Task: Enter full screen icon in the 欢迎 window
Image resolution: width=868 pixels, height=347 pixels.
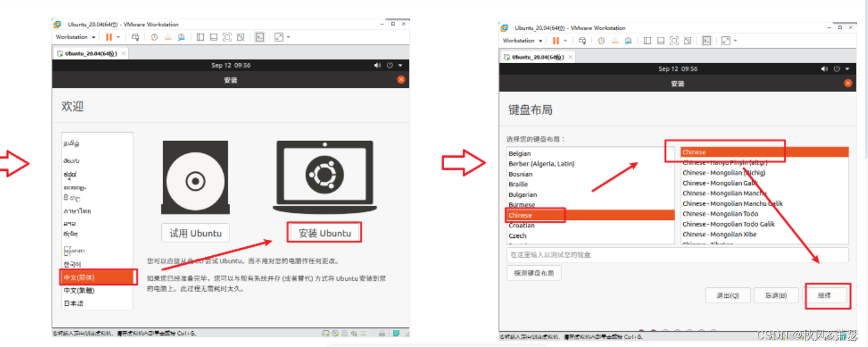Action: click(227, 37)
